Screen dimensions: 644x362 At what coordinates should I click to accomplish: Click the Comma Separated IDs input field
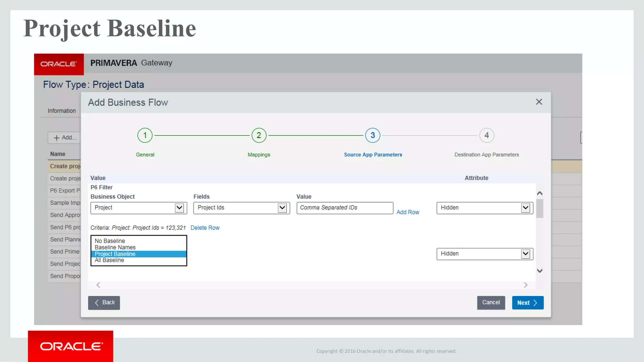coord(345,208)
